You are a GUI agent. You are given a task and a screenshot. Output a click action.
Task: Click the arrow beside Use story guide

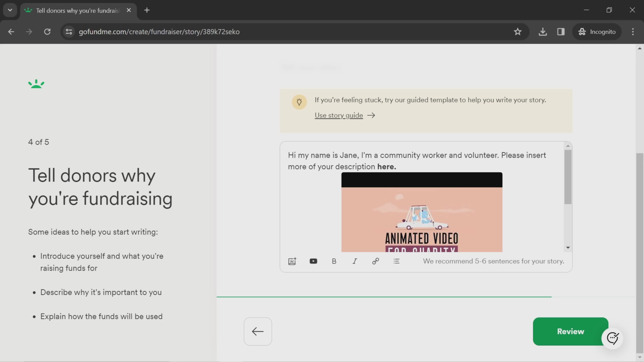[371, 115]
